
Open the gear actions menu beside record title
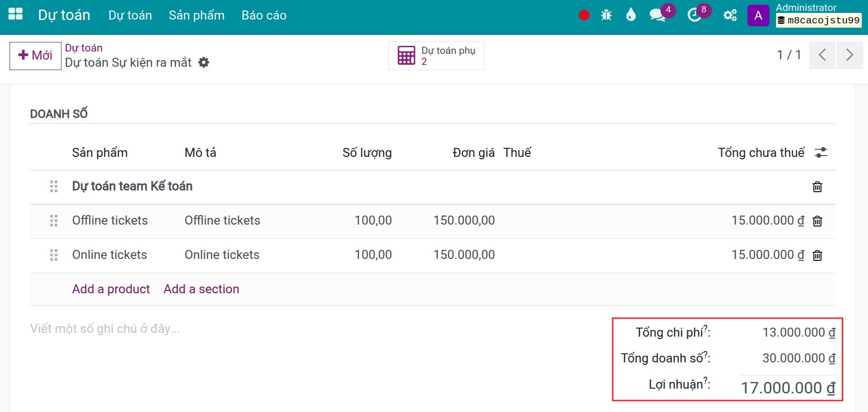(x=204, y=62)
